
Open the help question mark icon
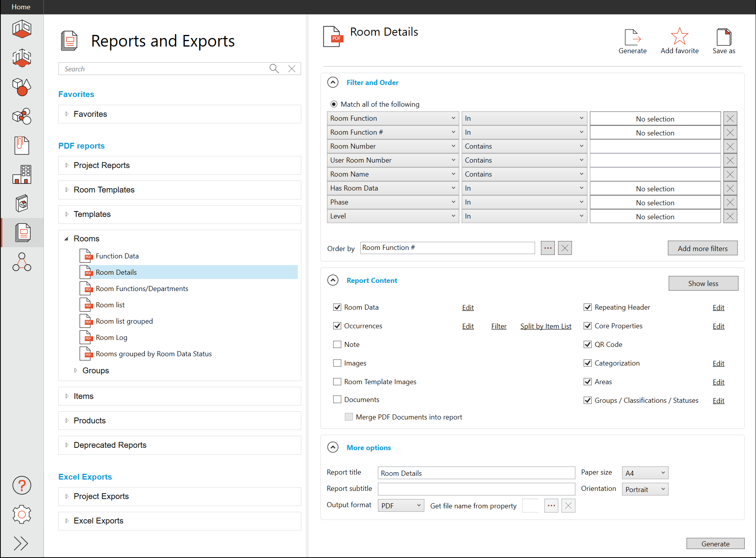pos(22,485)
